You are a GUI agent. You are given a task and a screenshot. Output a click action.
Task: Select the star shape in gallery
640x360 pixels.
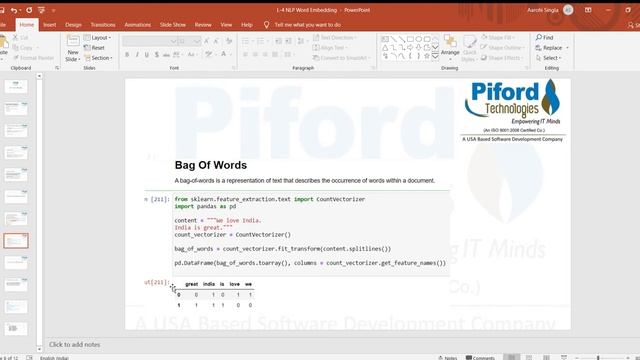click(x=427, y=56)
